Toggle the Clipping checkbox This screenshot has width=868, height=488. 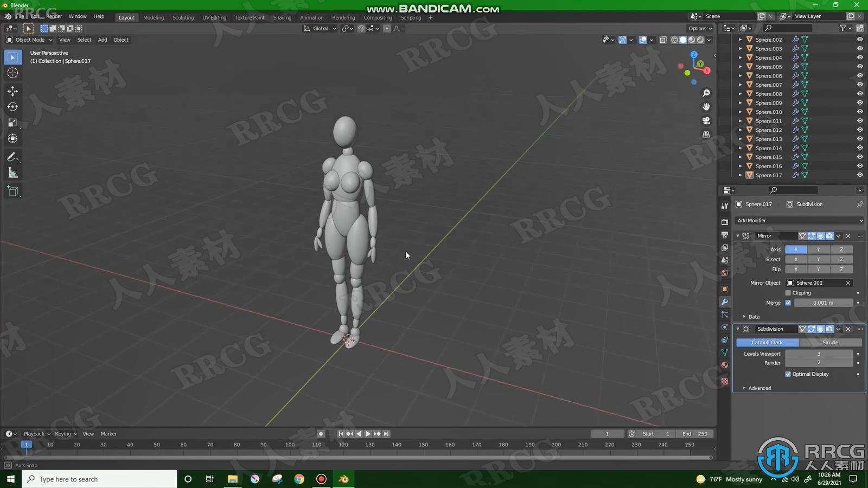pos(788,293)
